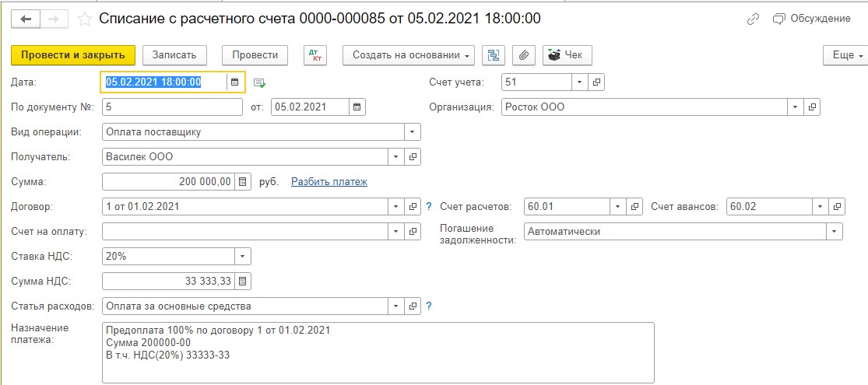Click the empty Счет на оплату field
Image resolution: width=868 pixels, height=385 pixels.
click(x=245, y=231)
